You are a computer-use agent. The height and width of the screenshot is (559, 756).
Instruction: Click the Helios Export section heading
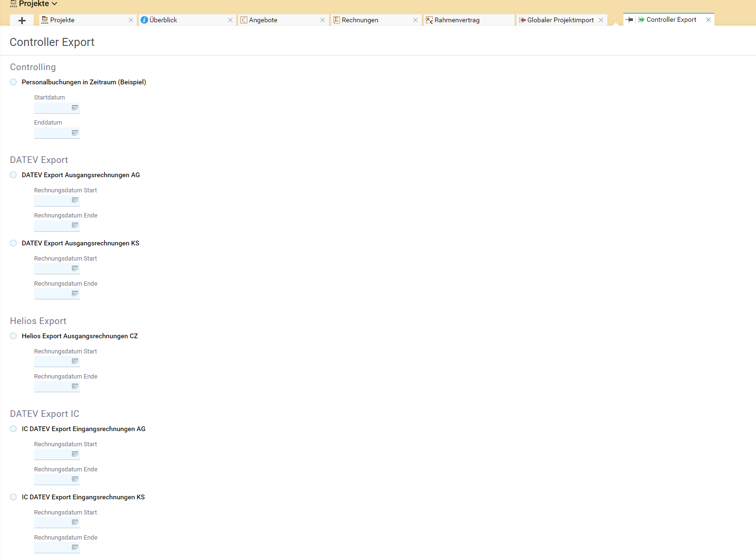[38, 321]
